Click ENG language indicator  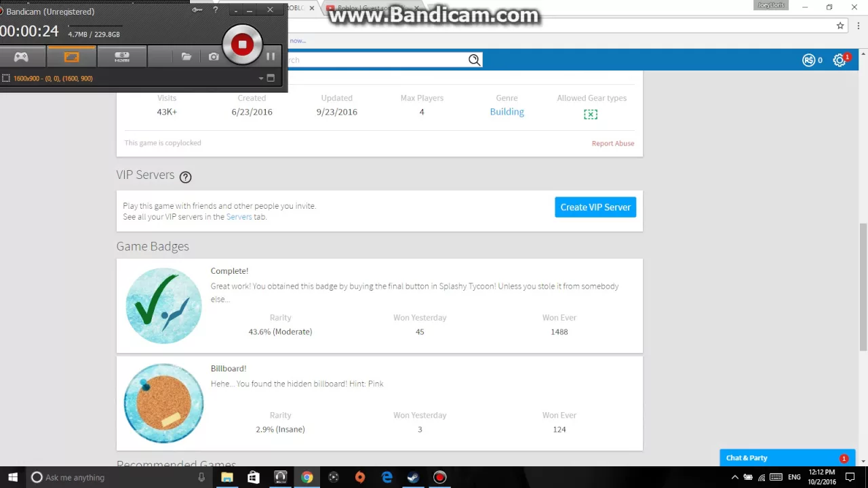pos(794,477)
